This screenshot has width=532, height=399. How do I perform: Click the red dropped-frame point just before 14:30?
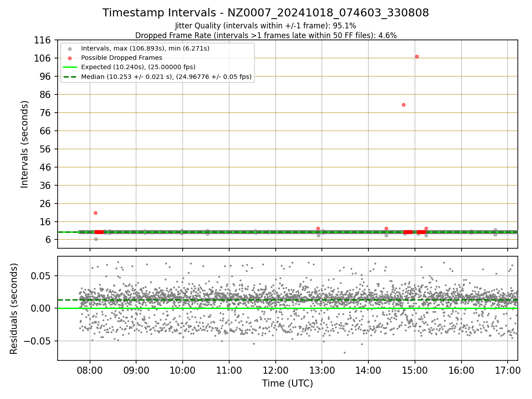coord(386,229)
